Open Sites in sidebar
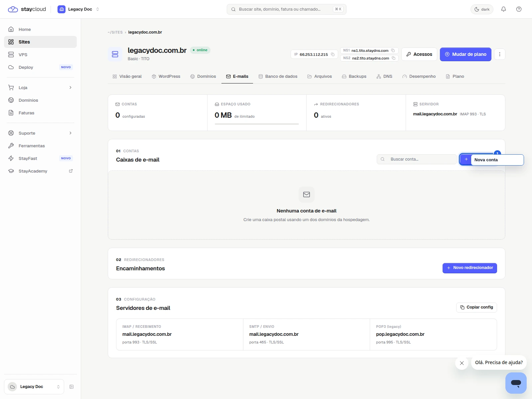The image size is (532, 399). pos(40,42)
